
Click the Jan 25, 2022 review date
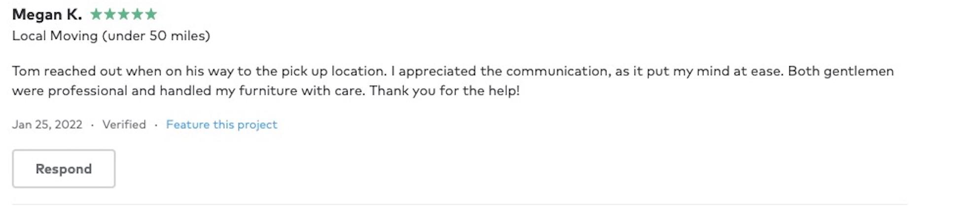coord(47,125)
